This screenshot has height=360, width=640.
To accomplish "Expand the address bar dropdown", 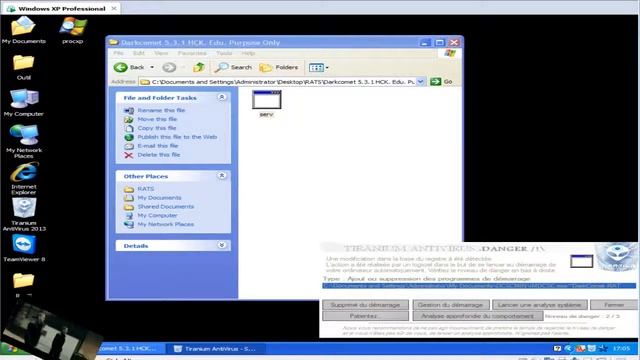I will (420, 82).
